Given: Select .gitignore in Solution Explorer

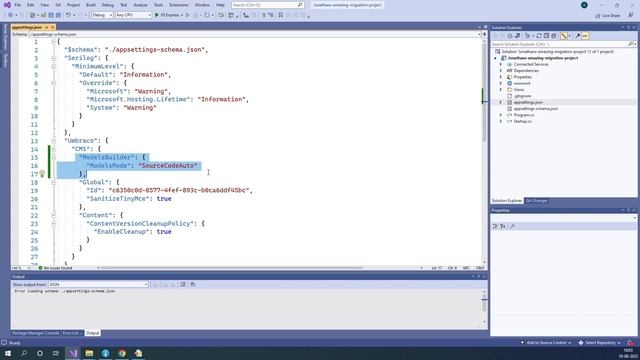Looking at the screenshot, I should (x=522, y=96).
